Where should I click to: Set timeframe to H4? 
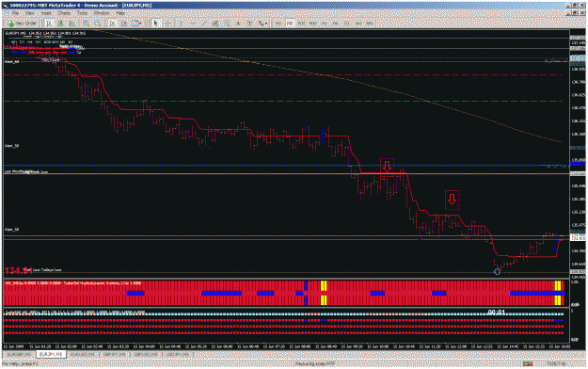tap(336, 24)
